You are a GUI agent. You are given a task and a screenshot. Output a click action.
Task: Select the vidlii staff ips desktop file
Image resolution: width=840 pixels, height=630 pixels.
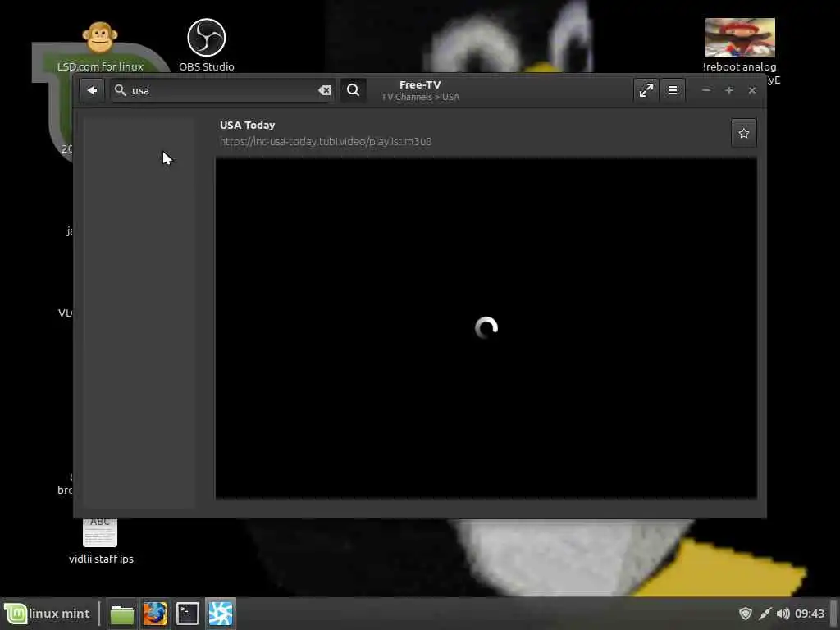click(x=101, y=541)
